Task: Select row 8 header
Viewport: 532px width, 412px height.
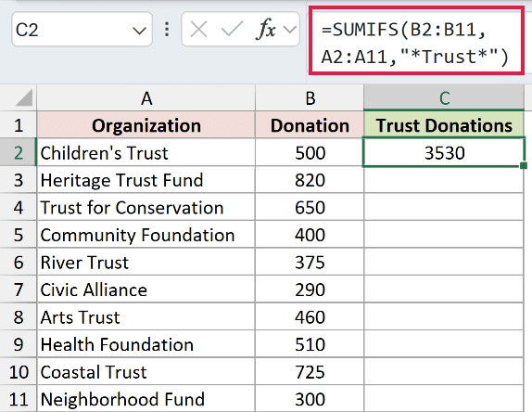Action: coord(19,317)
